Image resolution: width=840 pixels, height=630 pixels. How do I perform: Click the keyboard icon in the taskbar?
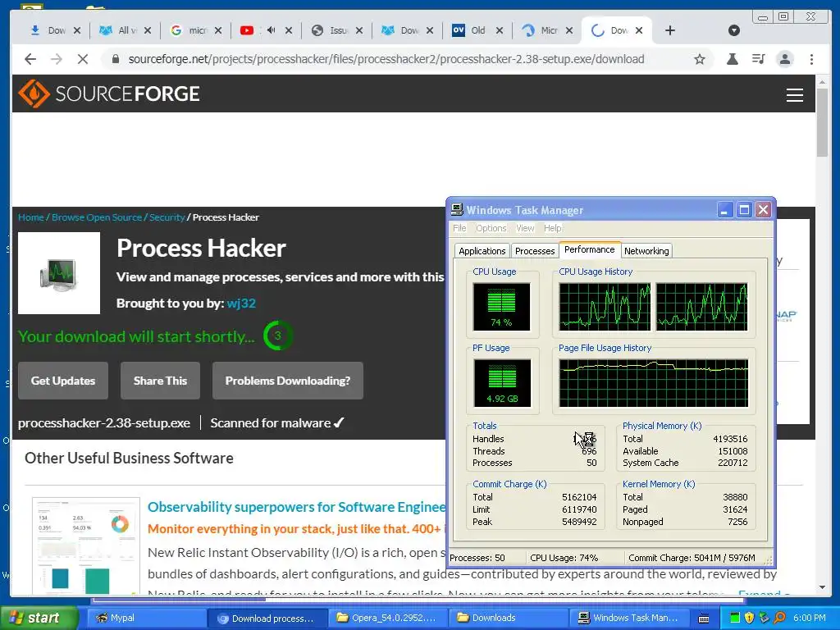pyautogui.click(x=704, y=619)
